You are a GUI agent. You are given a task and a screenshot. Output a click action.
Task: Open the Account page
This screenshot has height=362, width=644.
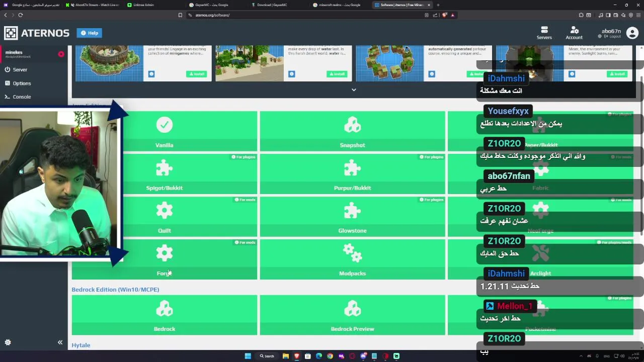pyautogui.click(x=574, y=33)
